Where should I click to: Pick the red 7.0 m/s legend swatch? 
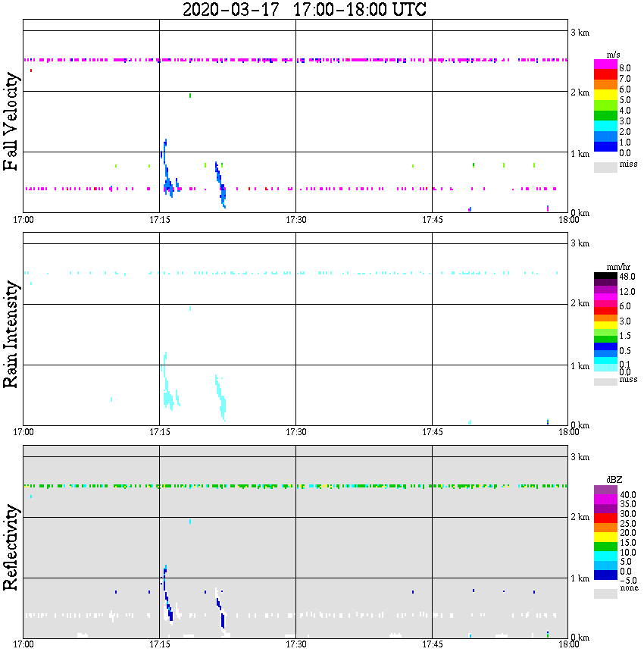605,75
